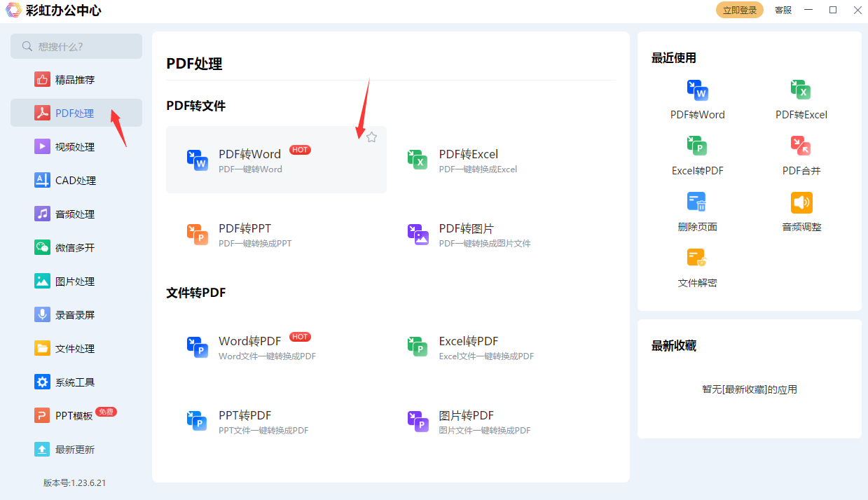Click the 录音录屏 microphone icon
This screenshot has height=500, width=868.
point(42,314)
